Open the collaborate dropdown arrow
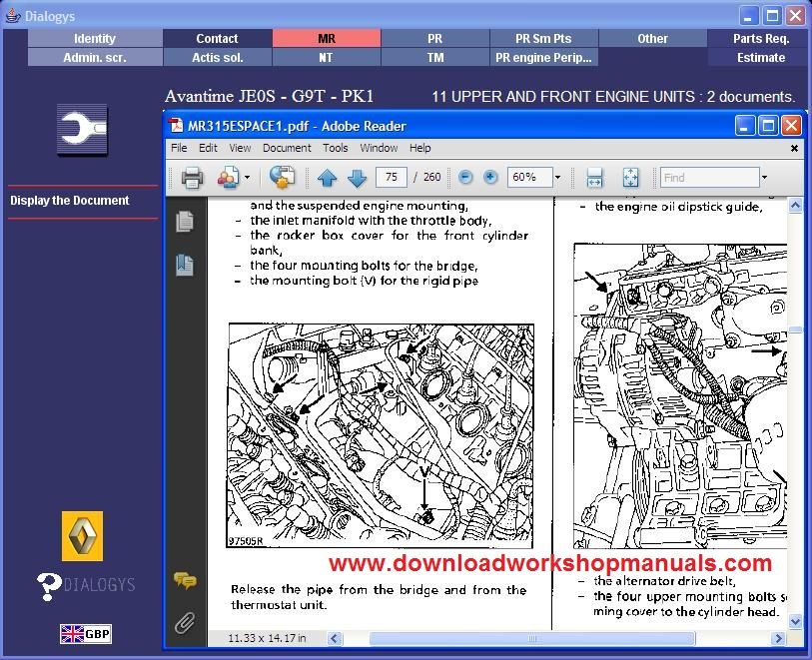This screenshot has width=812, height=660. [247, 178]
